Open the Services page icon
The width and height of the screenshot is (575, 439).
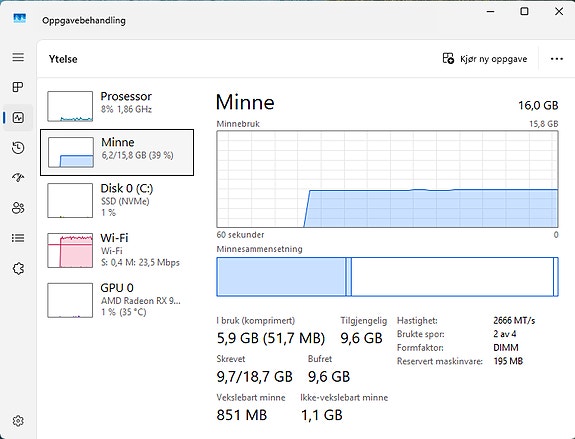click(18, 268)
